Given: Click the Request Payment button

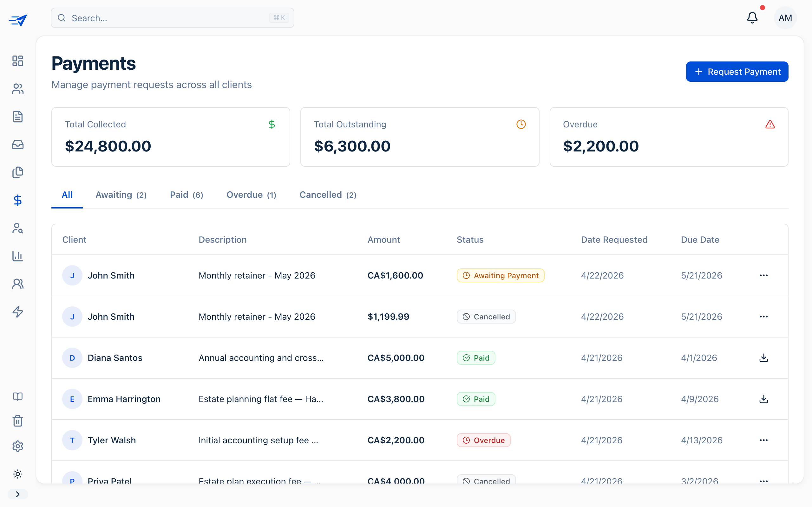Looking at the screenshot, I should click(x=737, y=72).
